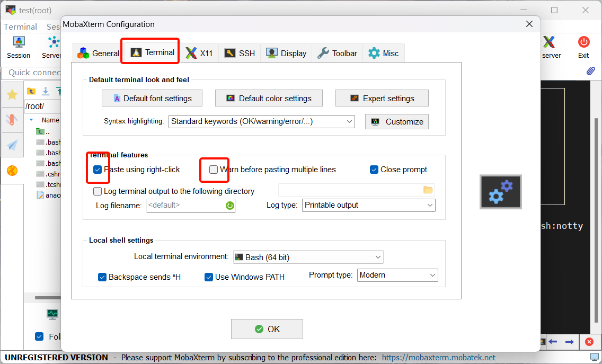Screen dimensions: 602x364
Task: Browse log directory with folder icon
Action: click(428, 190)
